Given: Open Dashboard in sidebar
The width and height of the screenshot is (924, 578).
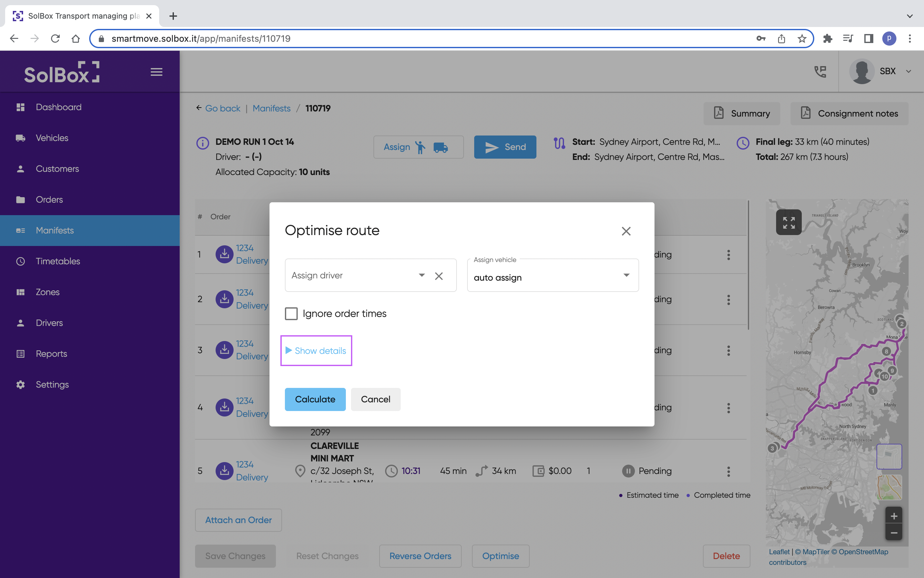Looking at the screenshot, I should (x=90, y=107).
